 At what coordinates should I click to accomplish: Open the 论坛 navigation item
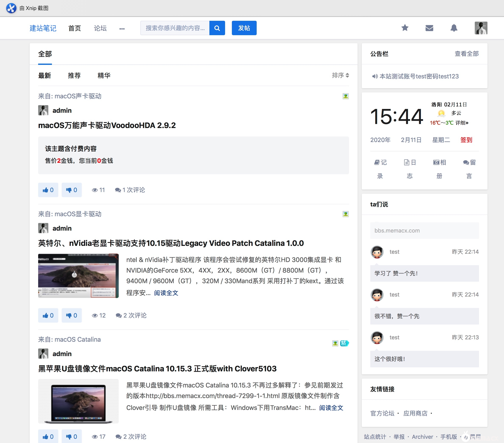[x=100, y=28]
